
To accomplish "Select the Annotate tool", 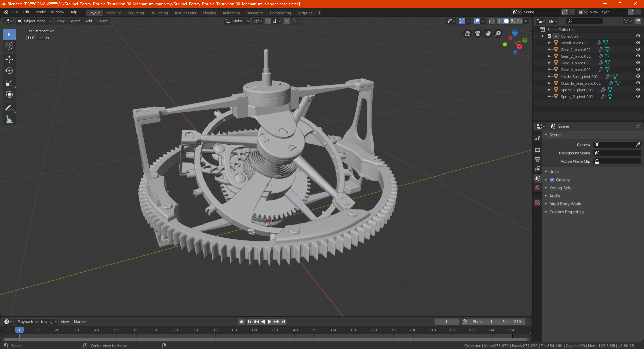I will 9,108.
